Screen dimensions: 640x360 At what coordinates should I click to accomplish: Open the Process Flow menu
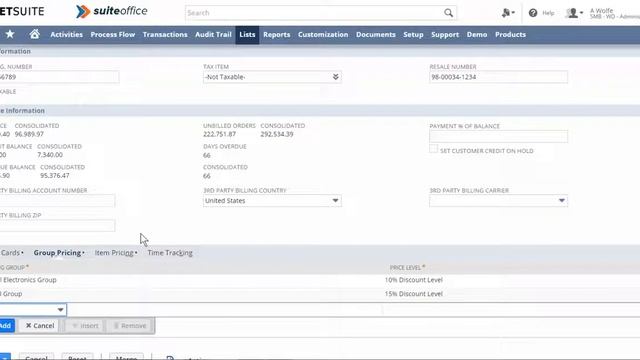113,35
